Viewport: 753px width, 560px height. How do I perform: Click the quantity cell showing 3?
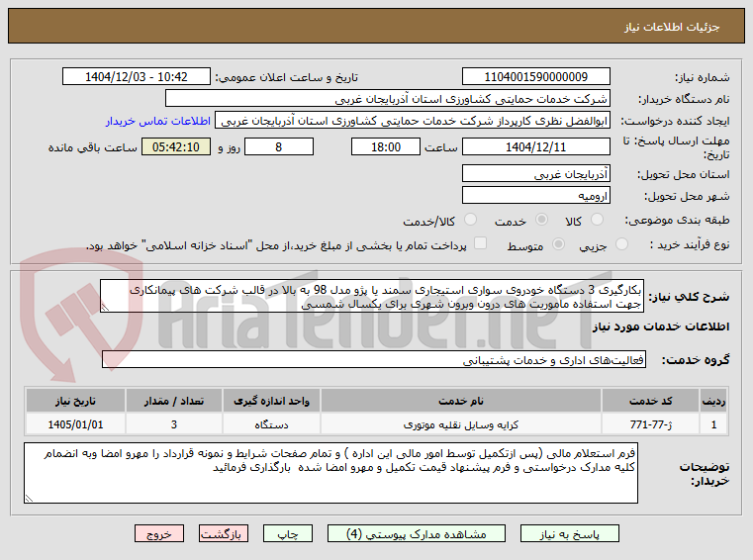coord(174,424)
